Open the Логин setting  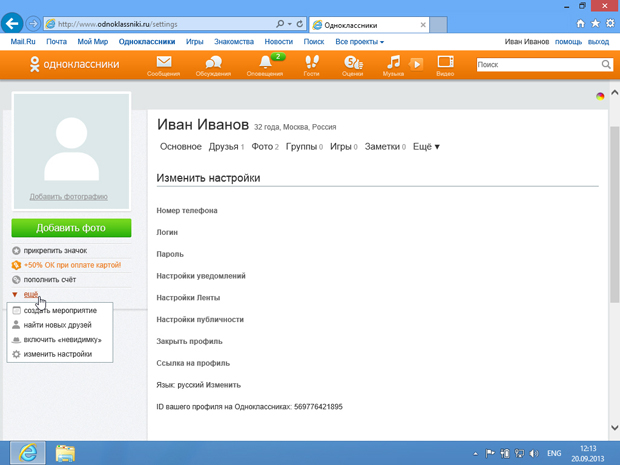[x=167, y=232]
